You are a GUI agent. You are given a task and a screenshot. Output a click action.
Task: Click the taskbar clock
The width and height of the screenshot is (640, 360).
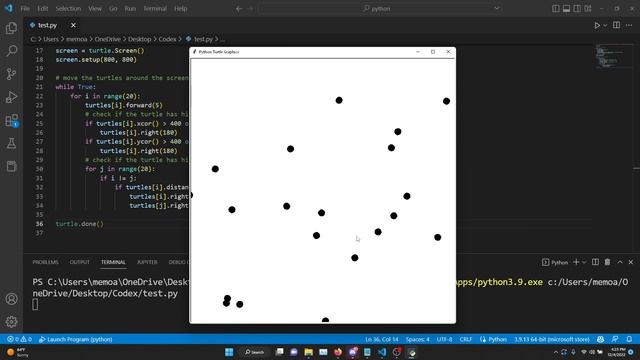click(x=616, y=352)
